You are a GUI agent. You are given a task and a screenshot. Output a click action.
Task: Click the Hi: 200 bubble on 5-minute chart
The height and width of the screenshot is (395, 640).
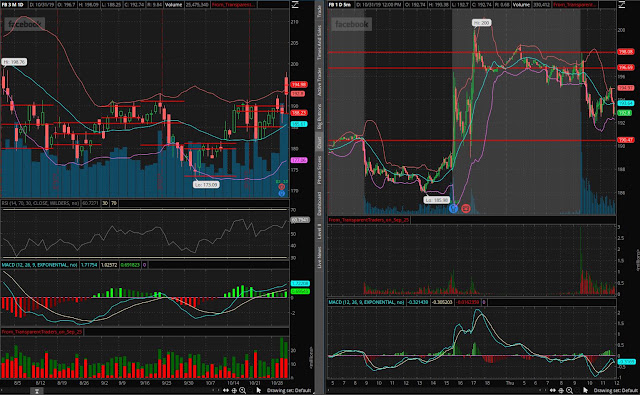pos(481,23)
